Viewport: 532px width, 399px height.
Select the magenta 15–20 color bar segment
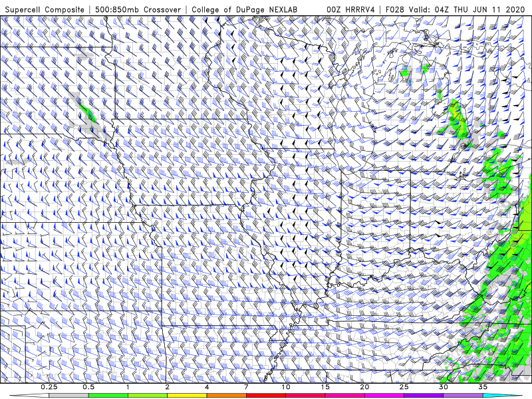point(344,396)
